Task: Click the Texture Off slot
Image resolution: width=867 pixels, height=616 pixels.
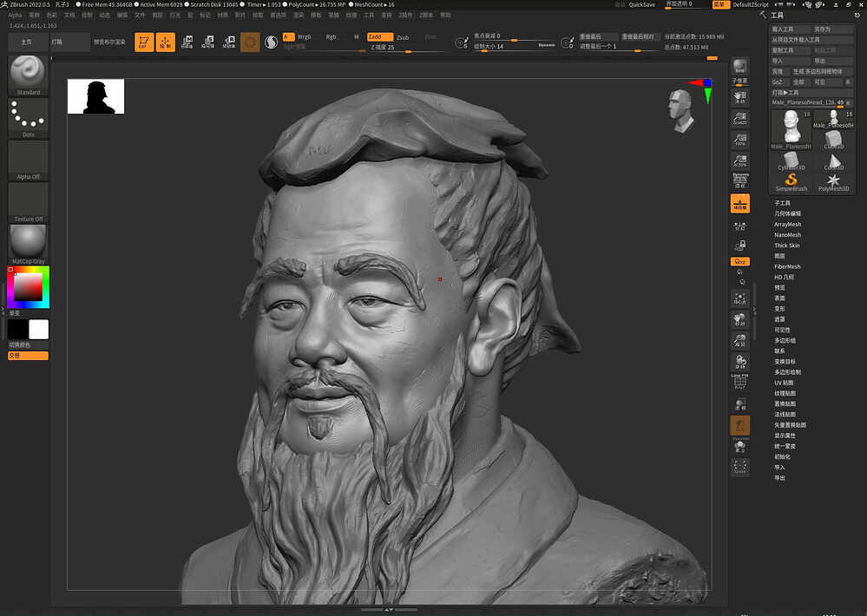Action: 28,202
